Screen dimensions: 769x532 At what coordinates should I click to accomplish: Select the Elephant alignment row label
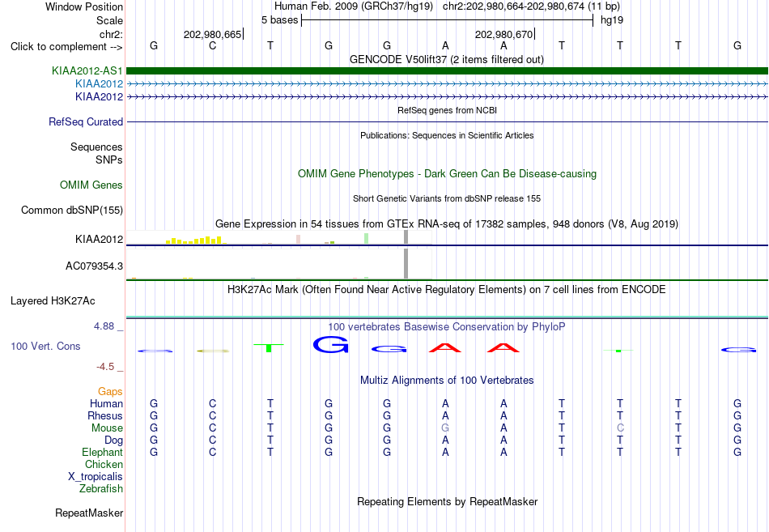click(102, 452)
